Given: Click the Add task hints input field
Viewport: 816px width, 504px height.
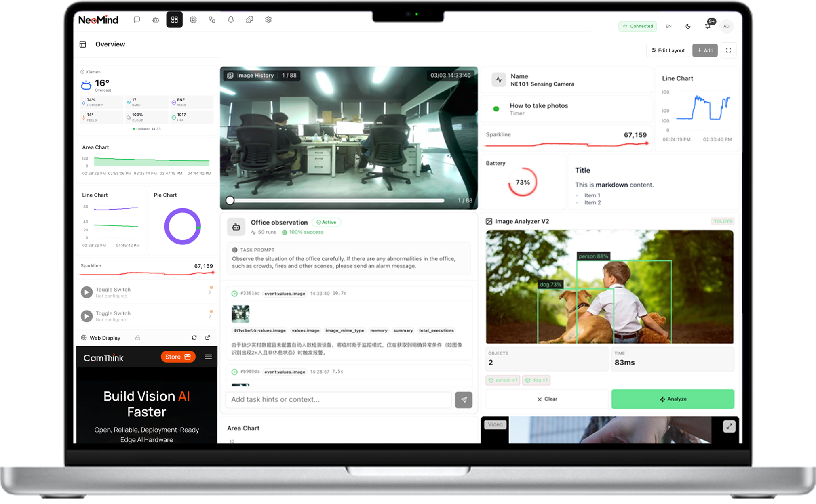Looking at the screenshot, I should tap(338, 399).
